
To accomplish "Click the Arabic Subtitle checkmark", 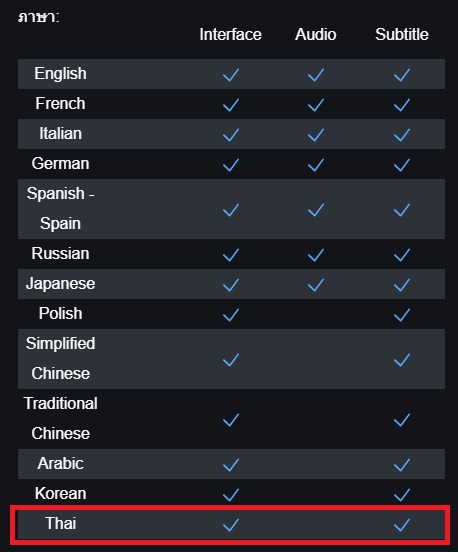I will pyautogui.click(x=402, y=465).
